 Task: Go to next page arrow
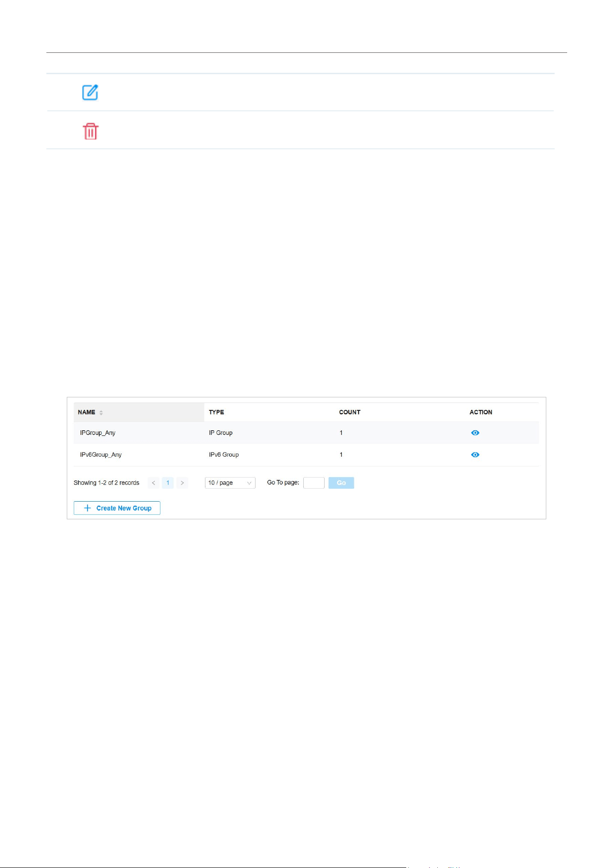pyautogui.click(x=182, y=483)
